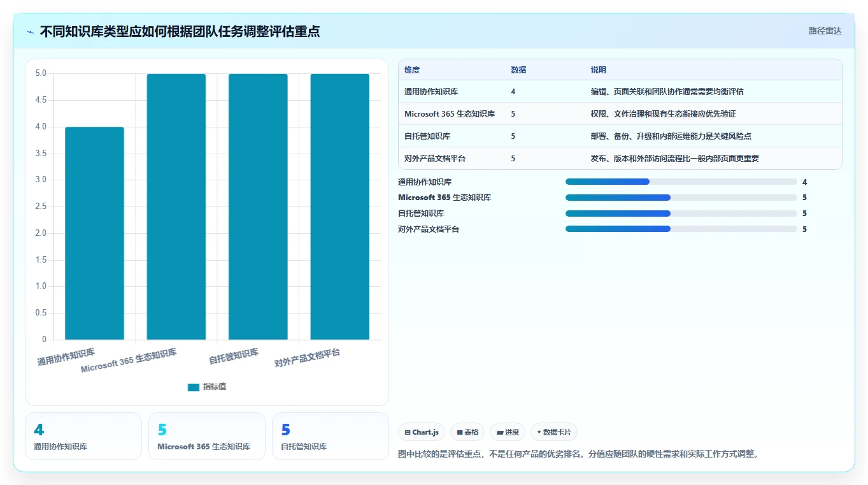Click the 2.5 y-axis tick label
The height and width of the screenshot is (485, 868).
(41, 206)
